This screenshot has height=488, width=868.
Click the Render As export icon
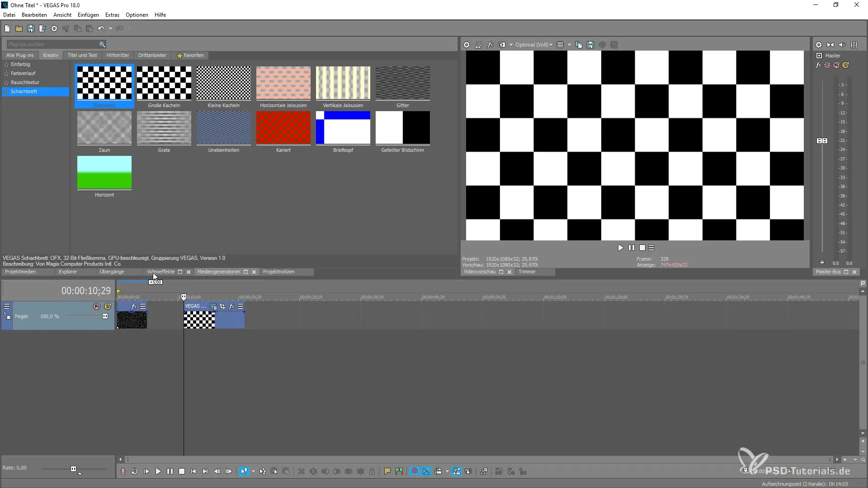click(42, 28)
